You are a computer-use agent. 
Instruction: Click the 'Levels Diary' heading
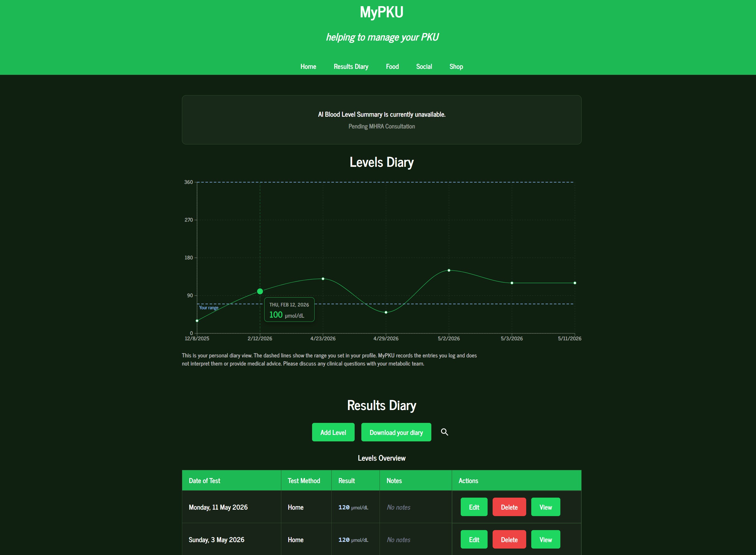[381, 162]
